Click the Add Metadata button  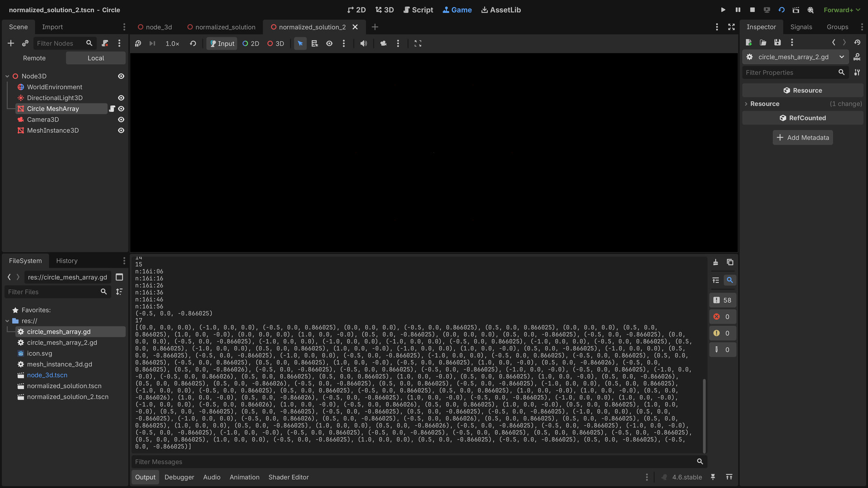(802, 138)
